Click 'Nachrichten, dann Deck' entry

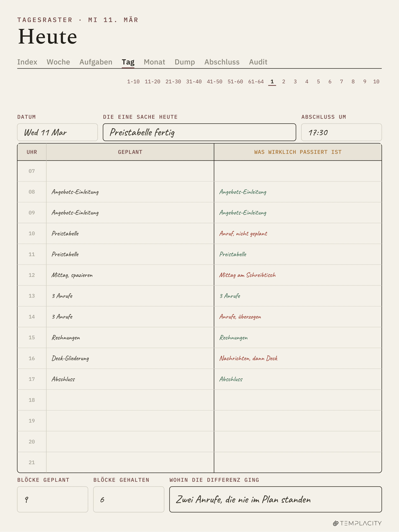(248, 358)
